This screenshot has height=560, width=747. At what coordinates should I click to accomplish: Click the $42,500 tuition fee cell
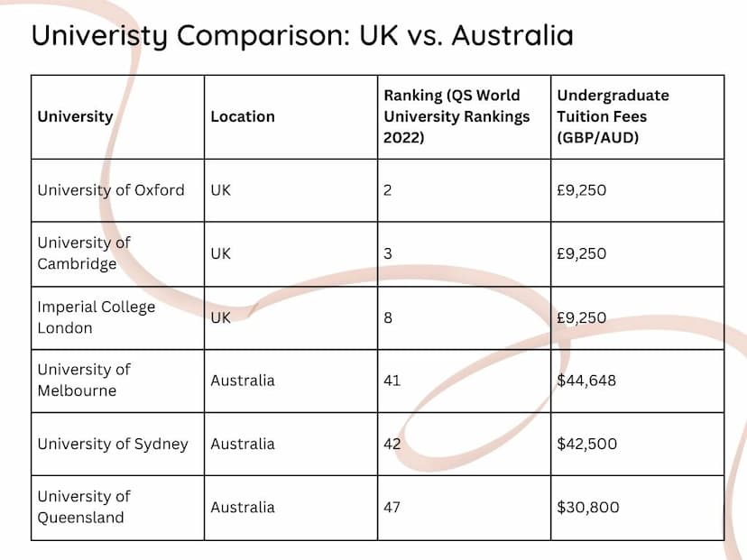pyautogui.click(x=638, y=444)
